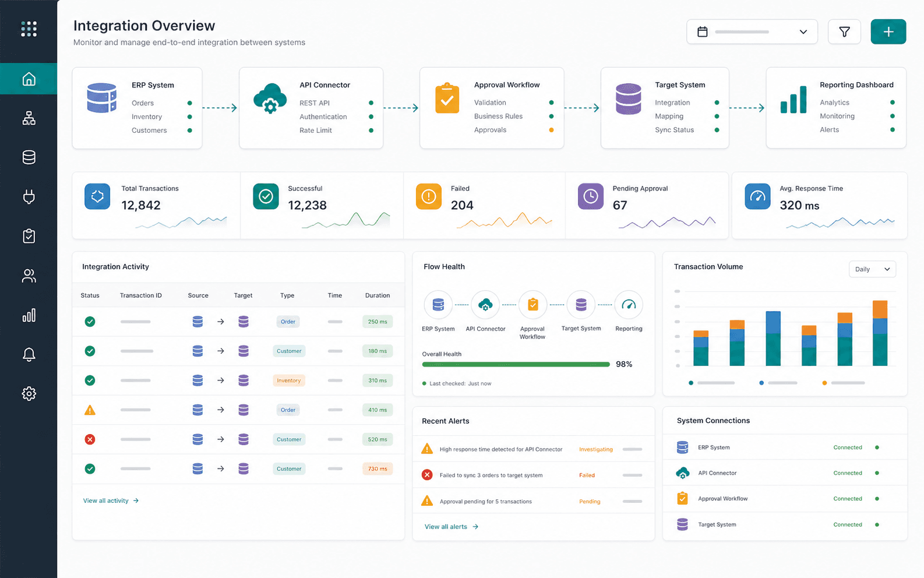
Task: Toggle the orange legend item in Transaction Volume
Action: [x=843, y=383]
